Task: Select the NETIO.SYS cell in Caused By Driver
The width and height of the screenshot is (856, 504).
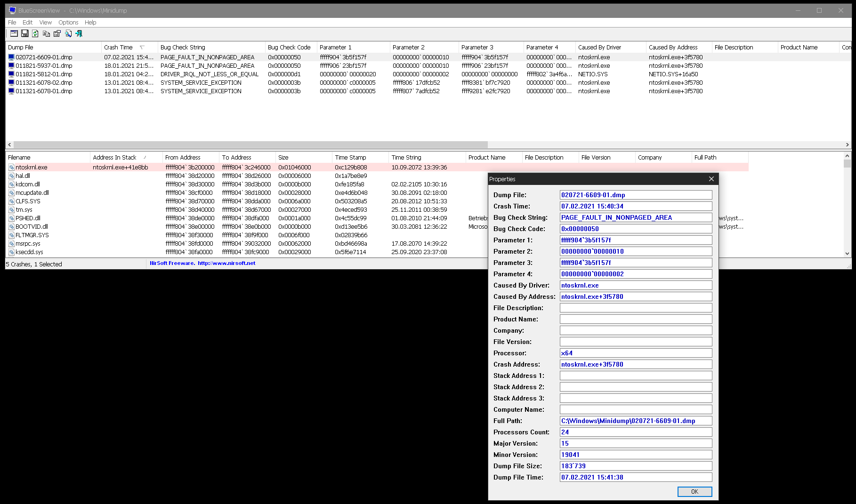Action: pos(593,74)
